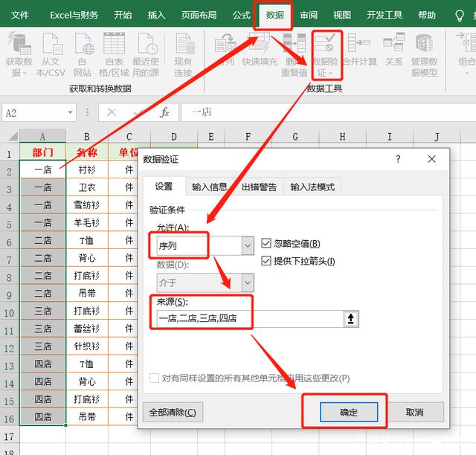
Task: Expand the Name Box dropdown showing A2
Action: click(x=71, y=113)
